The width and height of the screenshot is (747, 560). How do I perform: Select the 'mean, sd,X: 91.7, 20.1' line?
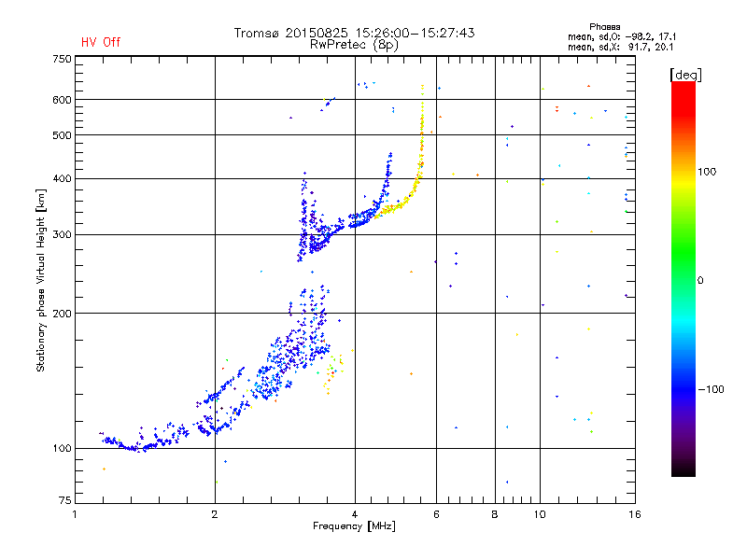pyautogui.click(x=620, y=47)
